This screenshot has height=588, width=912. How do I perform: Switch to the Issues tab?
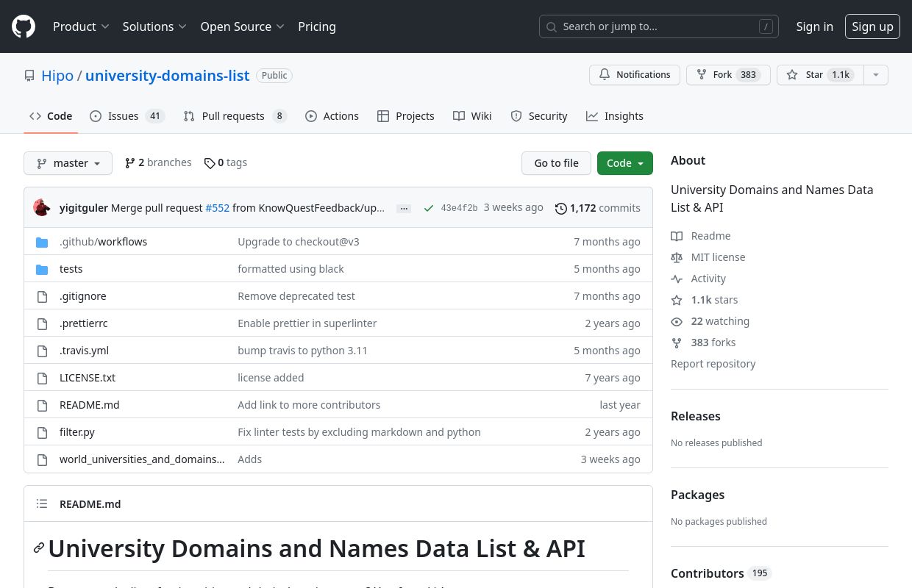(x=127, y=116)
